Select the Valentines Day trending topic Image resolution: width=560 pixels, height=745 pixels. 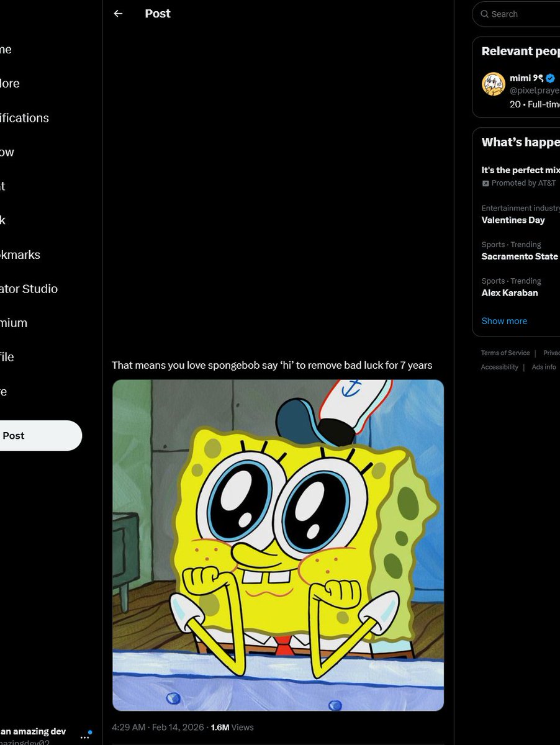(513, 220)
